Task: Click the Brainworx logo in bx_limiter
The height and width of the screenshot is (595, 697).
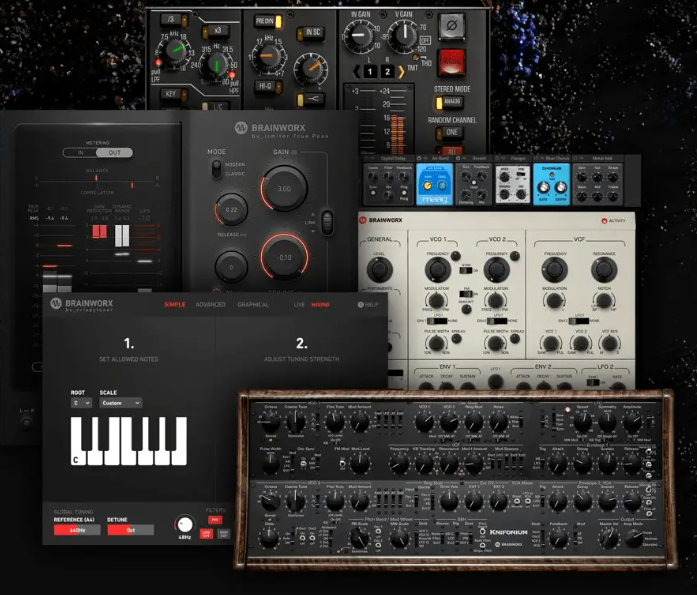Action: 241,128
